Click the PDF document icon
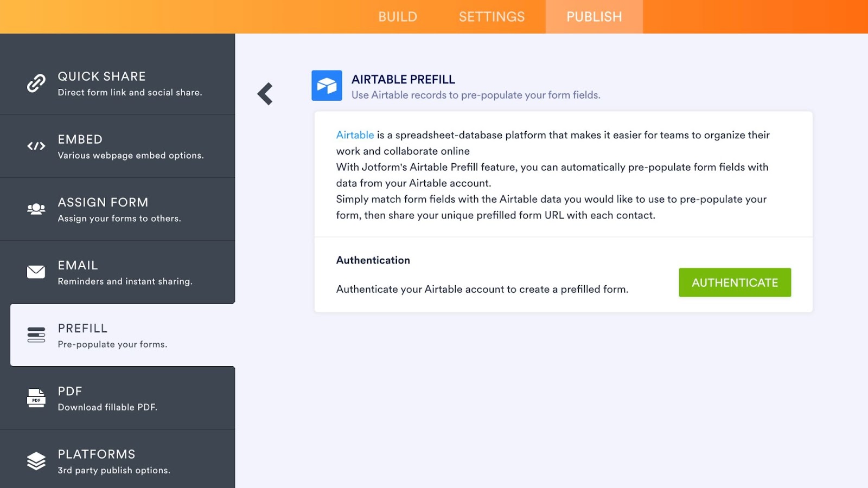The height and width of the screenshot is (488, 868). [36, 397]
